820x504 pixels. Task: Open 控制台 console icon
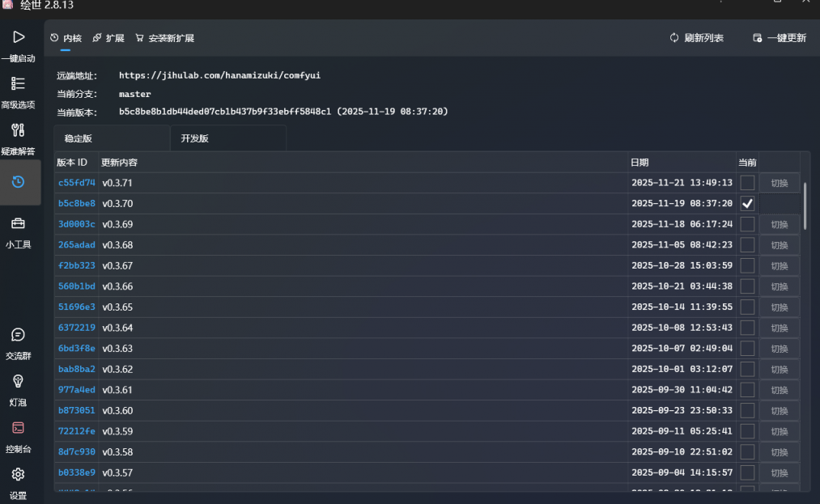click(19, 428)
